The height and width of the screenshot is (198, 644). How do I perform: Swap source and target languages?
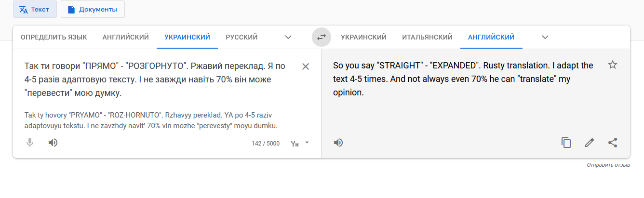point(322,37)
